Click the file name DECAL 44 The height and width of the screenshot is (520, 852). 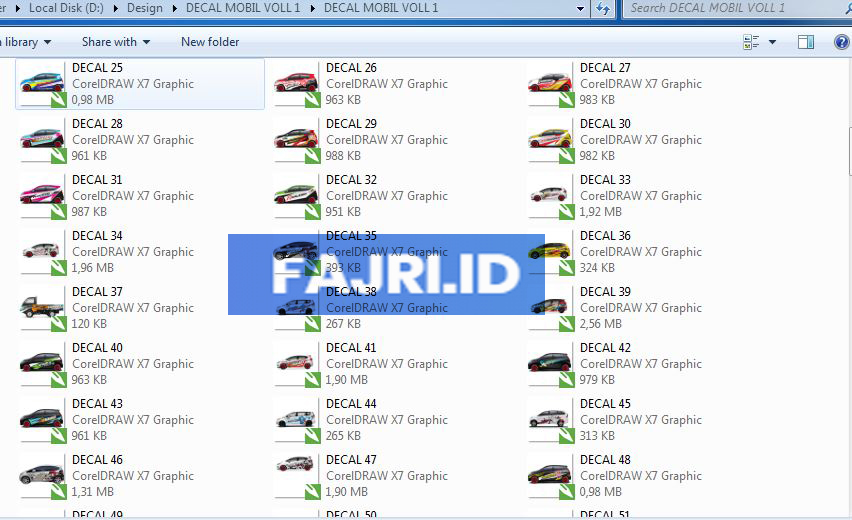pyautogui.click(x=351, y=404)
